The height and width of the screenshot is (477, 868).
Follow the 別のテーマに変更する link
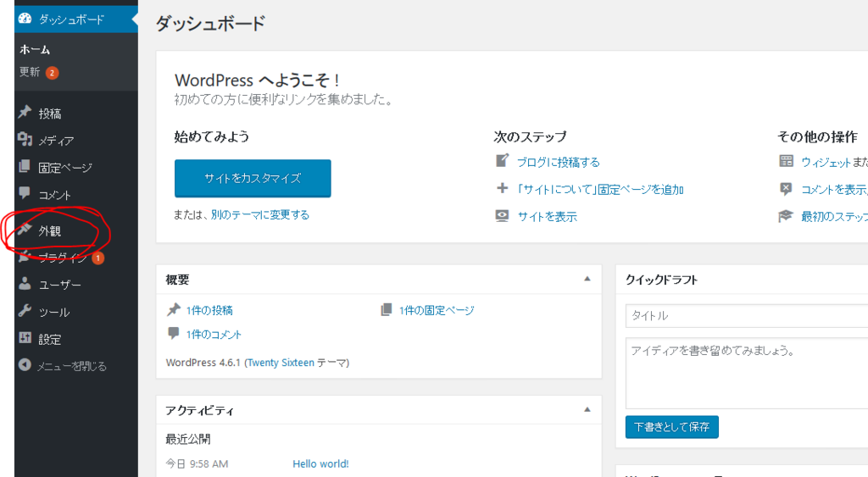pos(260,214)
